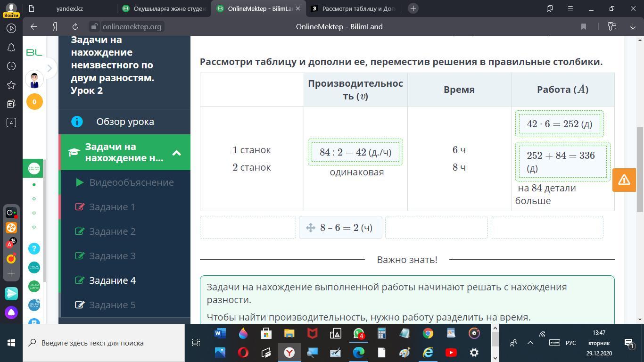Switch to Рассмотри таблицу и Доп tab

tap(353, 8)
